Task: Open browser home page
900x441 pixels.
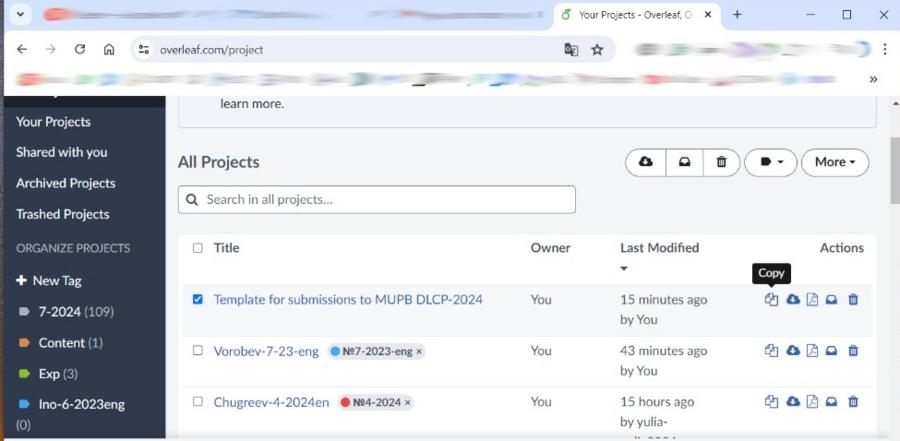Action: 109,49
